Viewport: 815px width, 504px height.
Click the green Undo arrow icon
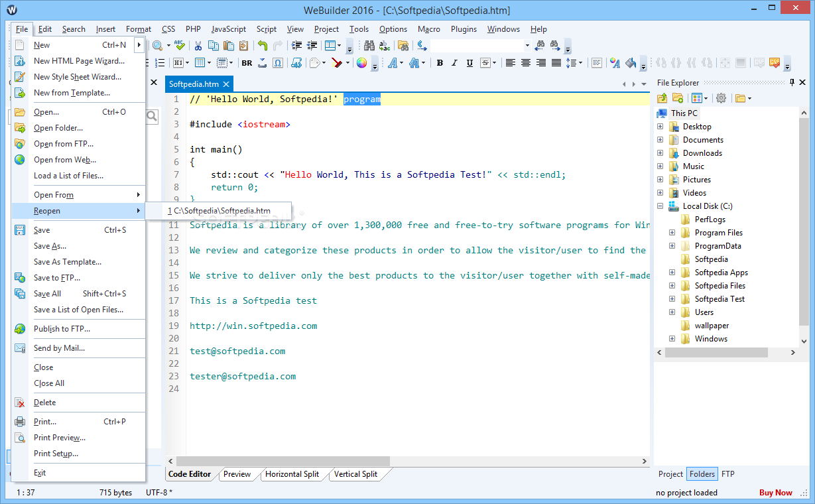[263, 45]
